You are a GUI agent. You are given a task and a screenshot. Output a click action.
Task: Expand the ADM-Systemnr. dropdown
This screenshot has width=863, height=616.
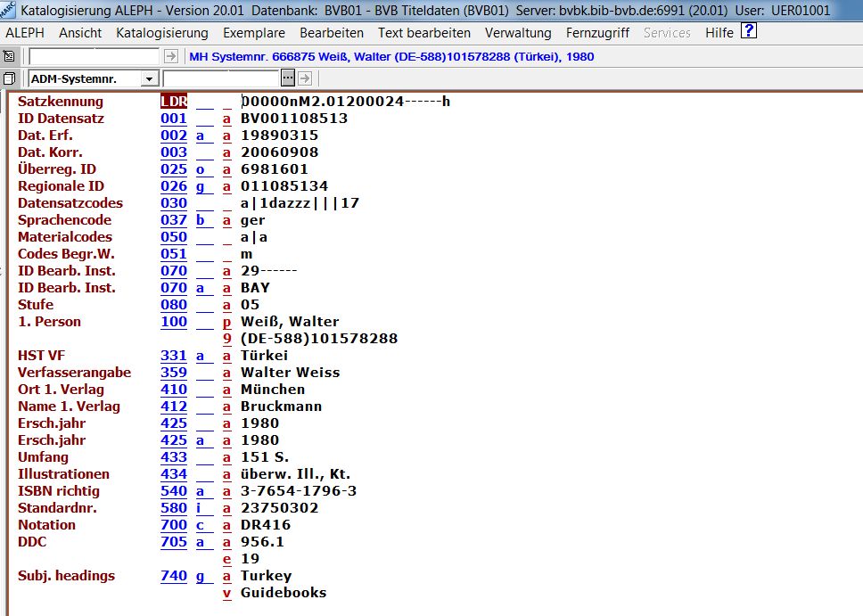150,78
